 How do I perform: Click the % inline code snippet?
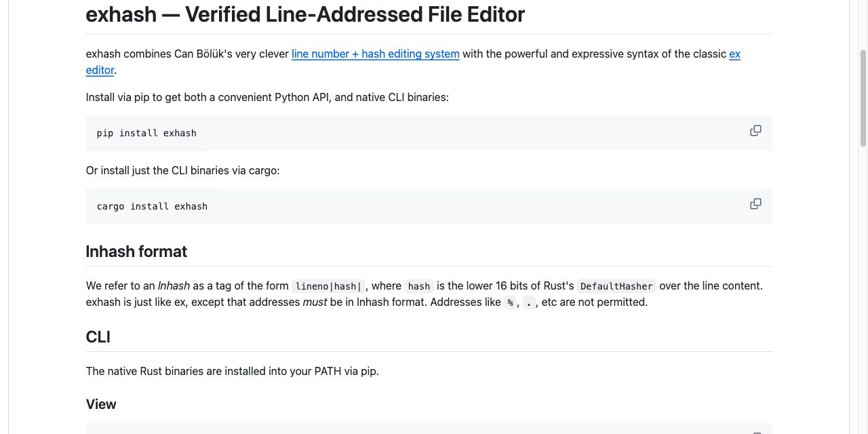(x=511, y=302)
